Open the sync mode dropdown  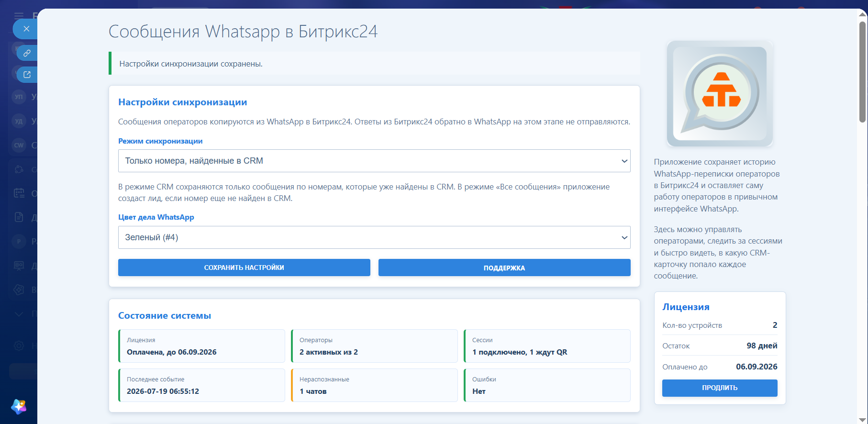[374, 161]
